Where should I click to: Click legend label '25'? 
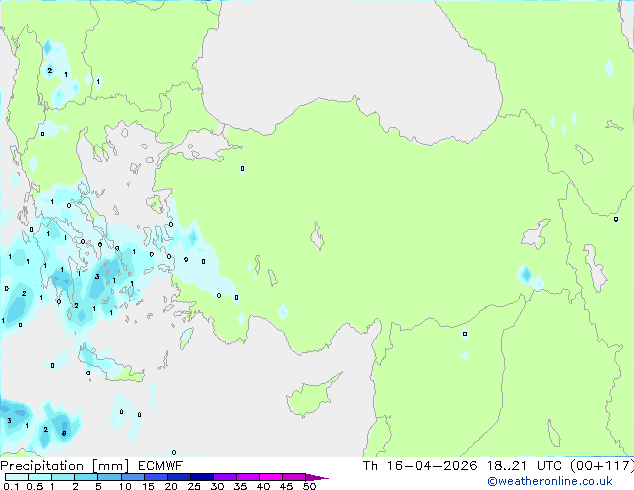pos(194,486)
